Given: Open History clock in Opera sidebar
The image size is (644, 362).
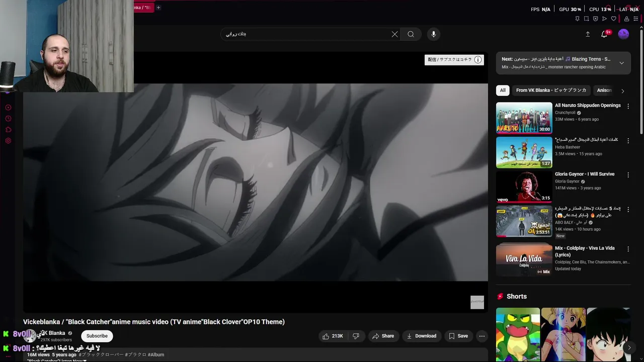Looking at the screenshot, I should click(x=8, y=119).
